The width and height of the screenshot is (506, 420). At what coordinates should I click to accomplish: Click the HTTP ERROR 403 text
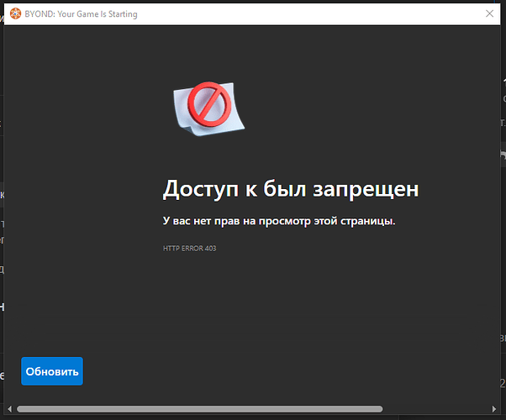(x=189, y=249)
